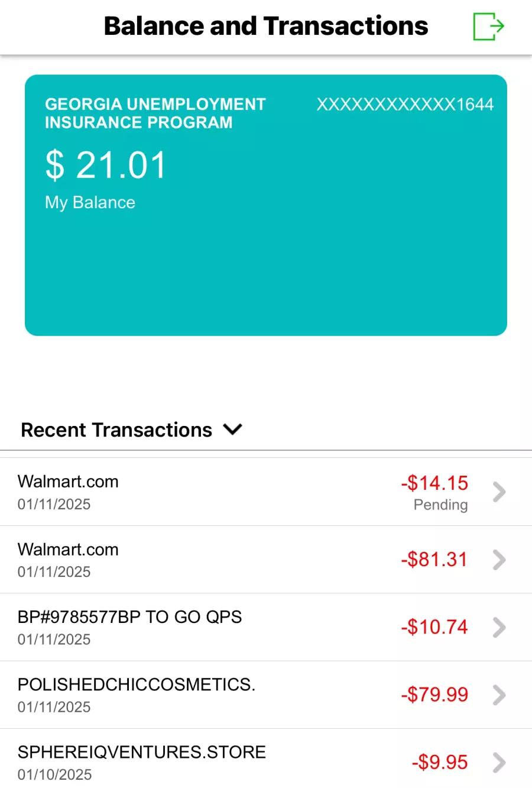The height and width of the screenshot is (788, 532).
Task: View the POLISHEDCHICCOSMETICS. transaction
Action: pos(266,695)
